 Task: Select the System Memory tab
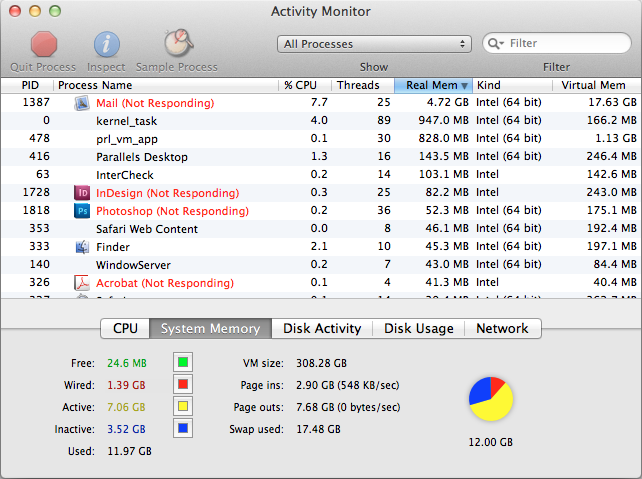click(210, 328)
